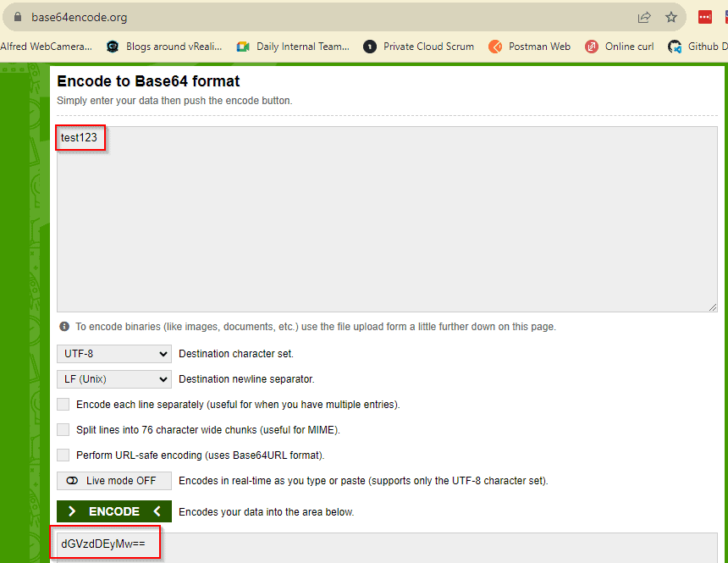The image size is (728, 563).
Task: Click the share page icon
Action: coord(644,17)
